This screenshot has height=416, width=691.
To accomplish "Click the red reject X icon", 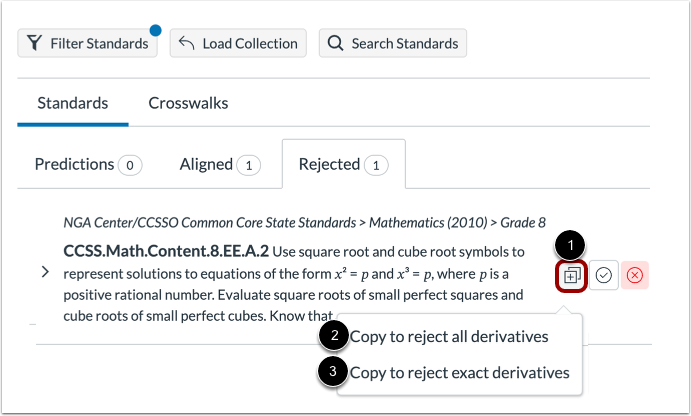I will pos(635,276).
